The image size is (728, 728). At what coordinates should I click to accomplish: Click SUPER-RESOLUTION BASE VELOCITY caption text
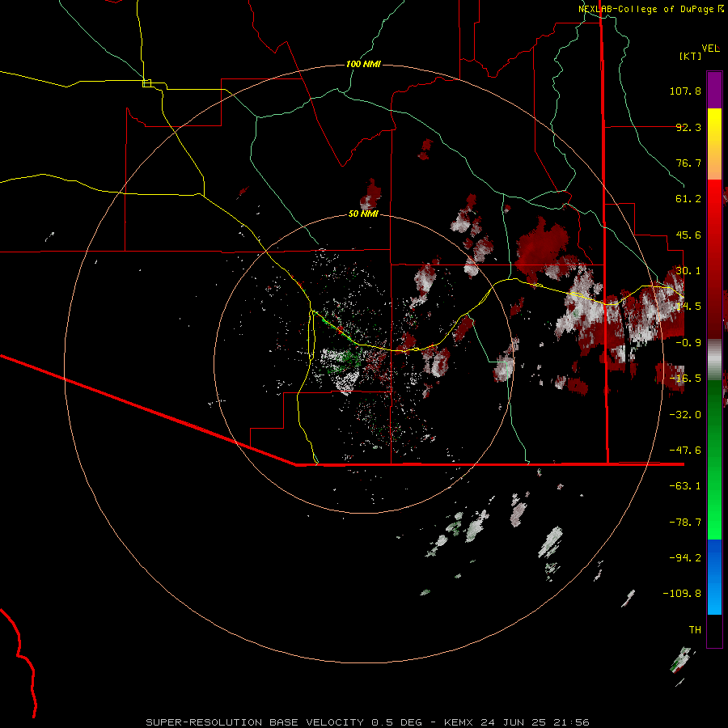255,722
